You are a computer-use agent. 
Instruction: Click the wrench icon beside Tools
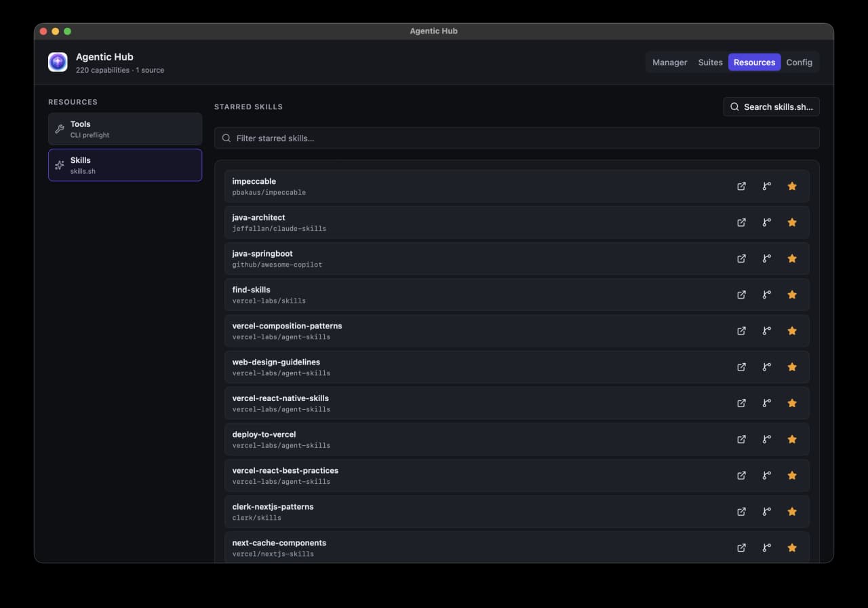click(59, 129)
